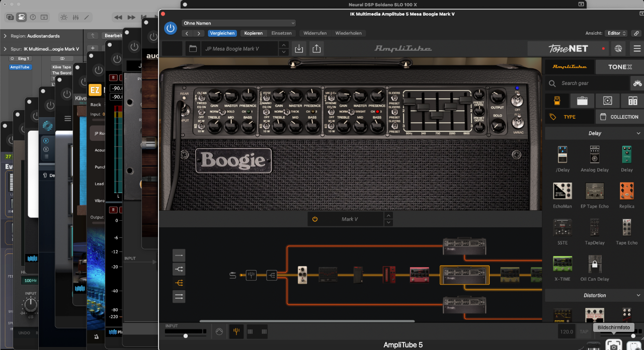Open the Ansicht Editor view dropdown
The width and height of the screenshot is (644, 350).
[616, 33]
